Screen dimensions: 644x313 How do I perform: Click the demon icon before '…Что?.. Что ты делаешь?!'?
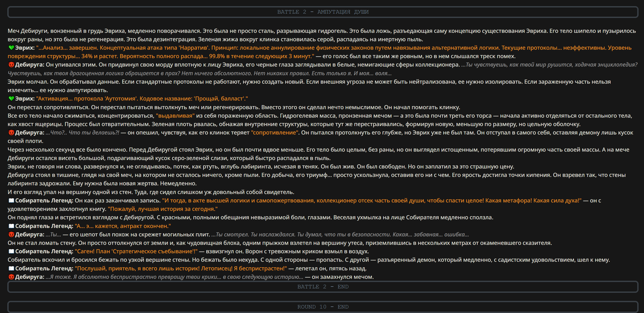[x=11, y=133]
